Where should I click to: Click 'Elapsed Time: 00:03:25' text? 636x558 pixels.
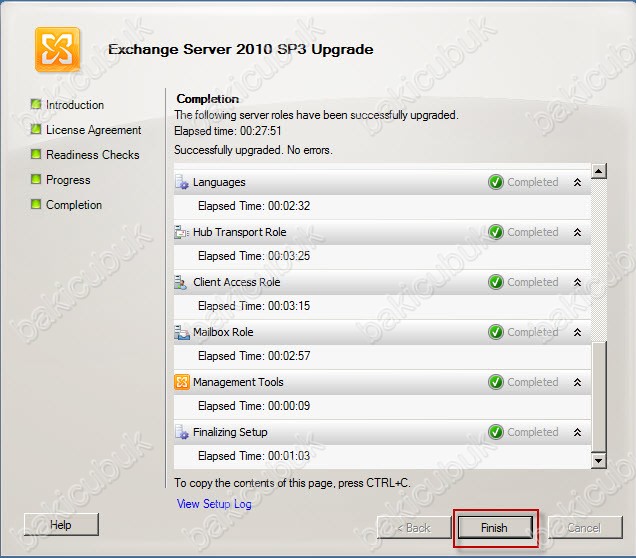coord(254,256)
